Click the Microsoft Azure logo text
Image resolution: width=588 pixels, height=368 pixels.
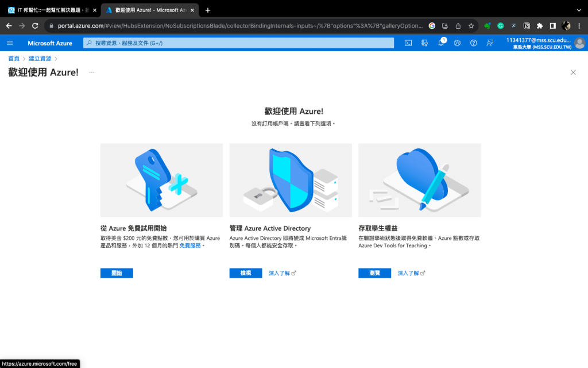tap(50, 43)
